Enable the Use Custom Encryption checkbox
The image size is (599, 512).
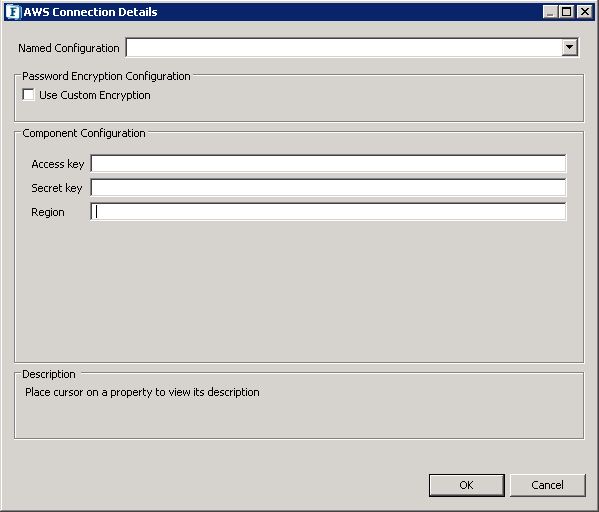coord(28,95)
